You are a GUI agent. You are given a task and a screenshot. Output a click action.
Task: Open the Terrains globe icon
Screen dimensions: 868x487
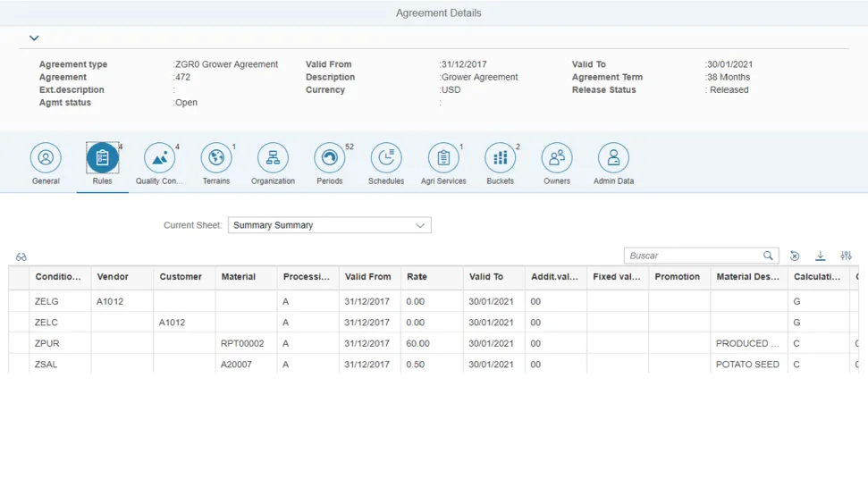point(215,158)
